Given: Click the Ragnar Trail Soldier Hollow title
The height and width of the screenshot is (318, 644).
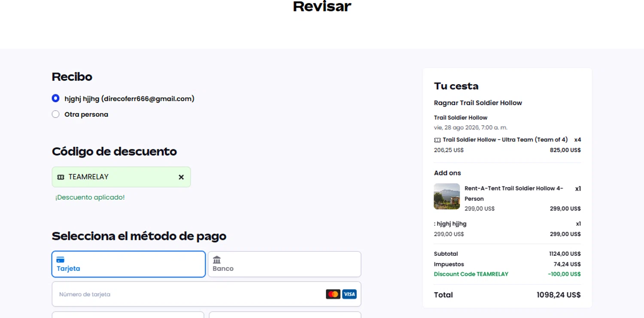Looking at the screenshot, I should [x=478, y=103].
